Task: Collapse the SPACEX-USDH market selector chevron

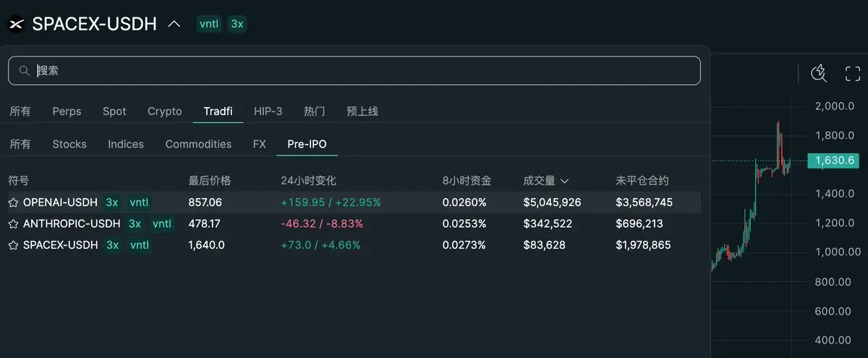Action: [x=174, y=24]
